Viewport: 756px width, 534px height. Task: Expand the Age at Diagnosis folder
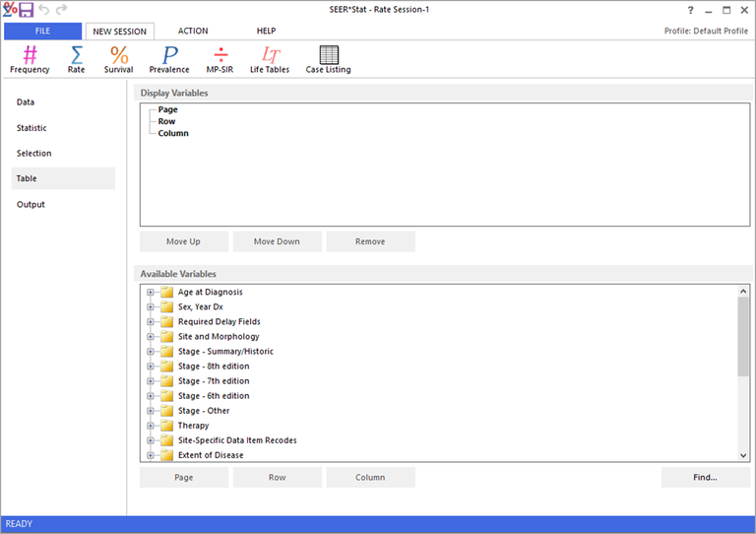pos(151,293)
